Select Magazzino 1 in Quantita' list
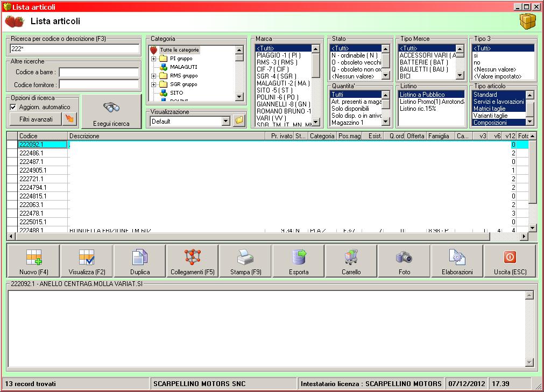This screenshot has height=392, width=544. click(x=356, y=123)
